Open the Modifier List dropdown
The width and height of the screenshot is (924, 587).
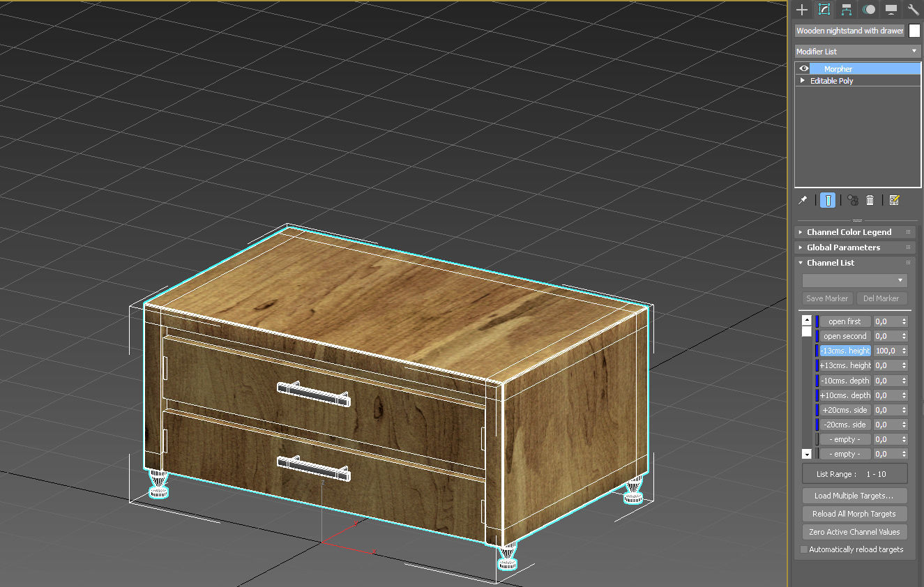pyautogui.click(x=858, y=51)
